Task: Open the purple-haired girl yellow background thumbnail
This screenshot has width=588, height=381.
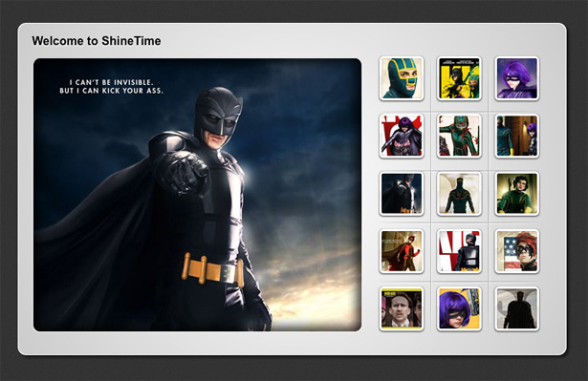Action: point(459,308)
